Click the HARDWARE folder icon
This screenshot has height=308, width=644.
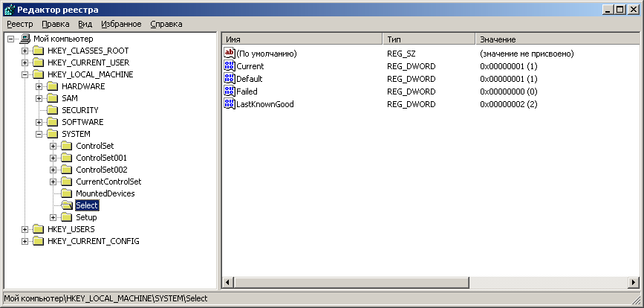(52, 87)
